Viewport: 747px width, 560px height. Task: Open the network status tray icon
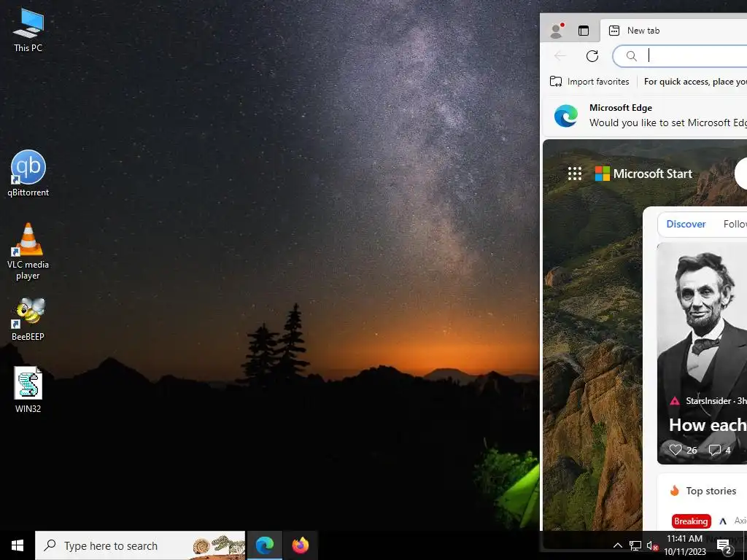click(635, 545)
